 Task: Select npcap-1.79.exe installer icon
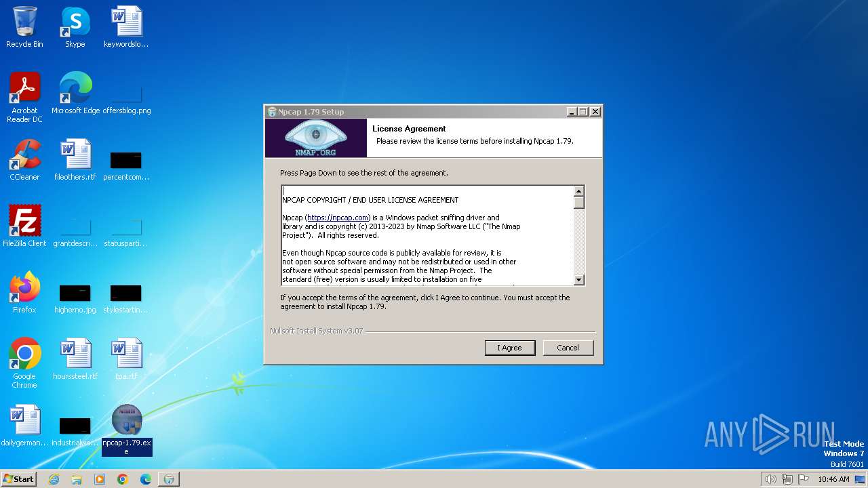(126, 430)
